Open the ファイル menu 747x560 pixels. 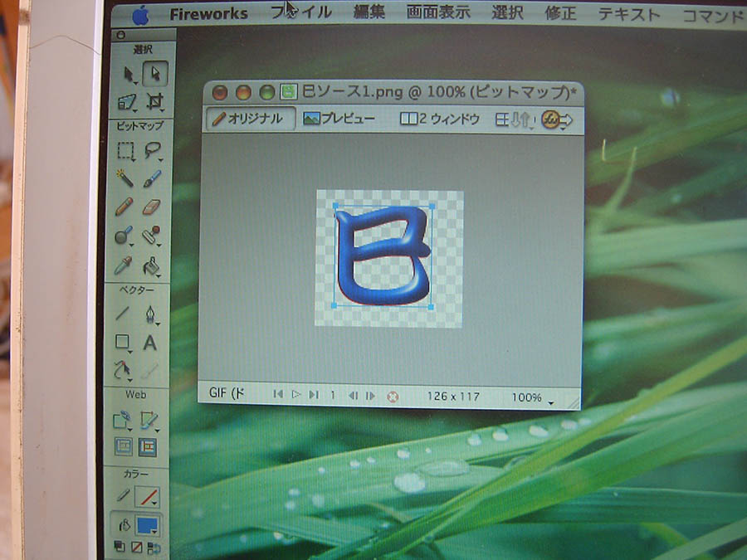[x=301, y=12]
